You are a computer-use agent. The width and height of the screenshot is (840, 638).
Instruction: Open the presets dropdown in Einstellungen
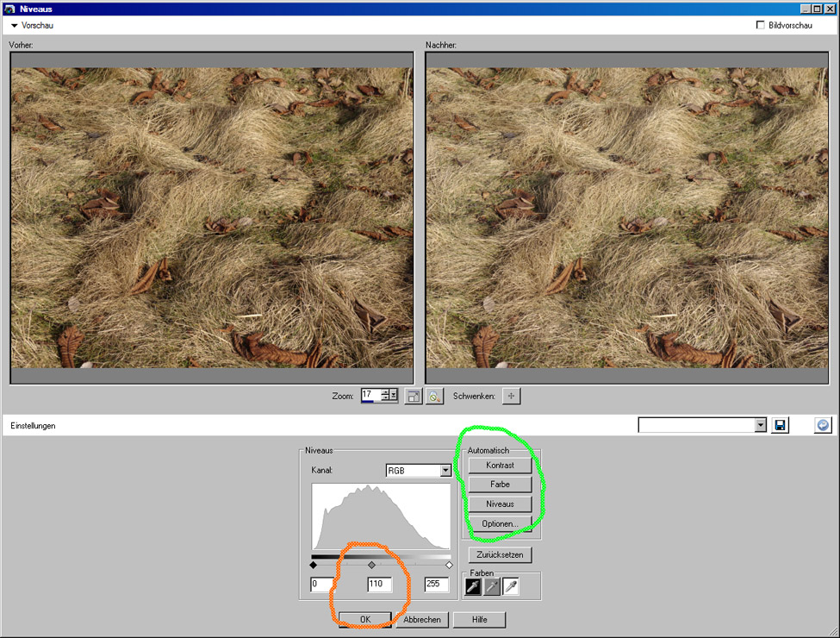[760, 425]
